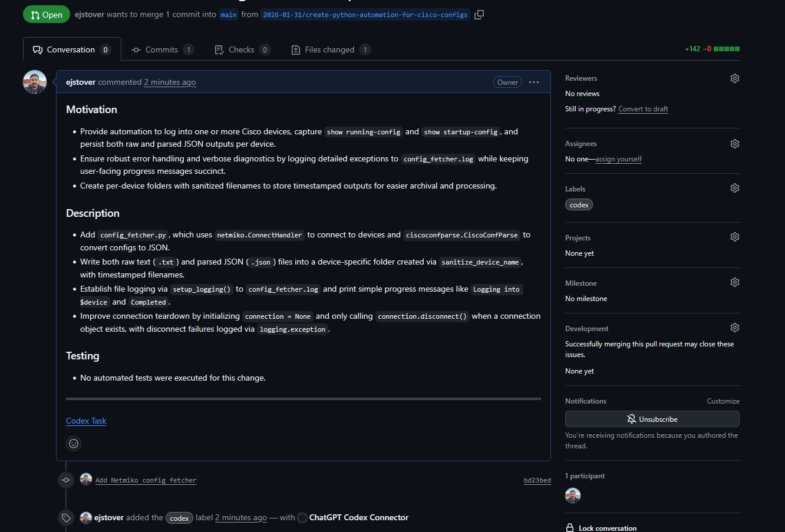This screenshot has width=785, height=532.
Task: Open the comment options kebab menu
Action: [x=533, y=82]
